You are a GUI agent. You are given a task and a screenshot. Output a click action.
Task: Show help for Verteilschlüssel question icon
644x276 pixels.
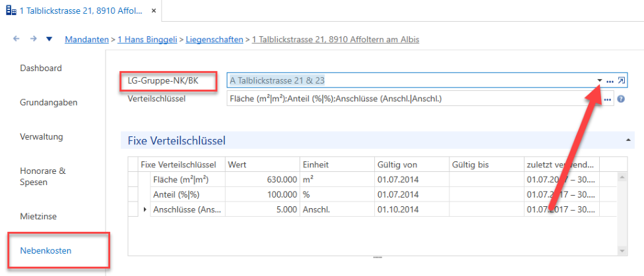coord(621,99)
